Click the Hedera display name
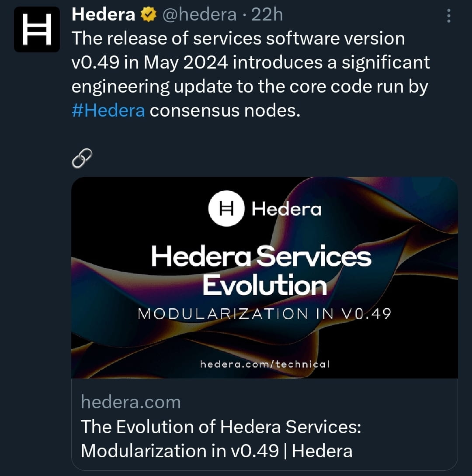 [103, 13]
